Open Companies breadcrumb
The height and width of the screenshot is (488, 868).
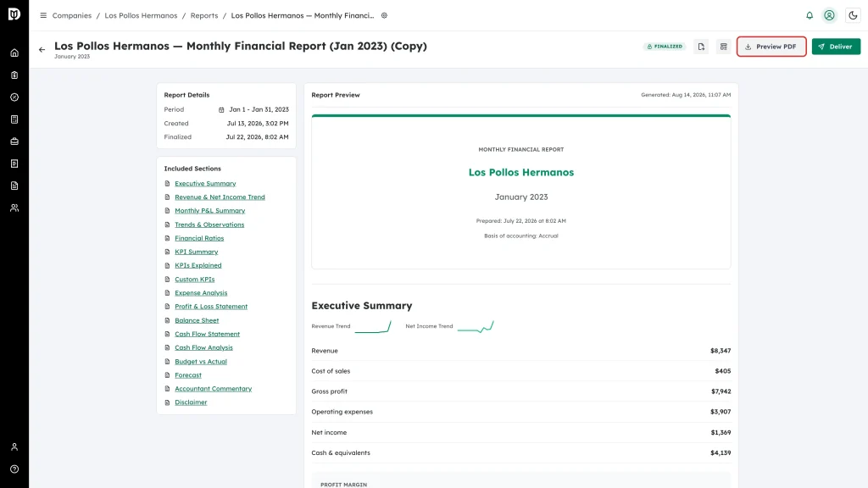tap(72, 15)
